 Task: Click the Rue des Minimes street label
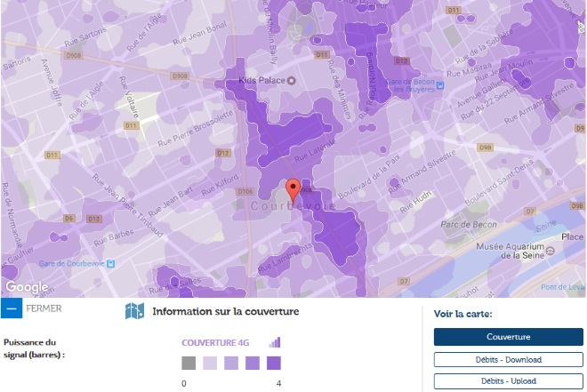coord(339,90)
